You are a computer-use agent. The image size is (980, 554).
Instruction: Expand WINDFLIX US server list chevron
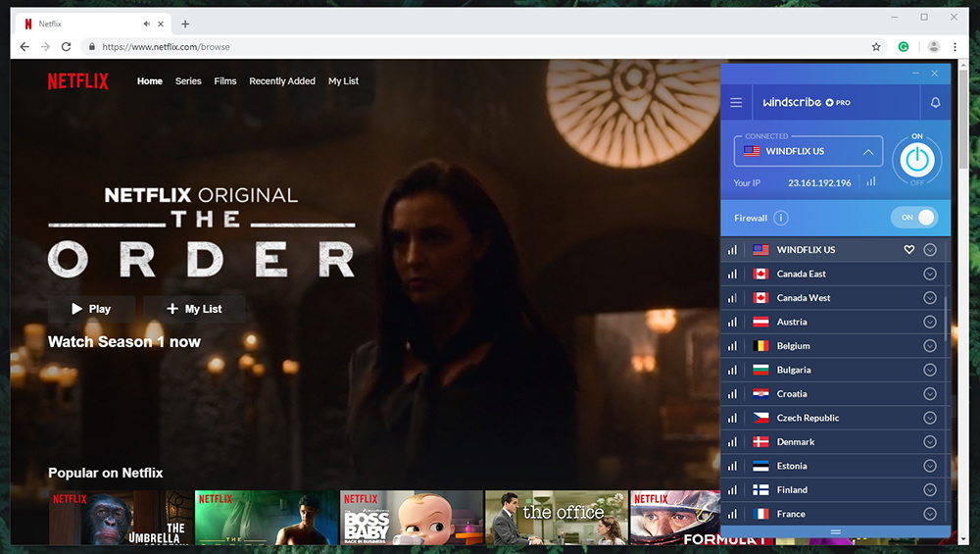930,249
